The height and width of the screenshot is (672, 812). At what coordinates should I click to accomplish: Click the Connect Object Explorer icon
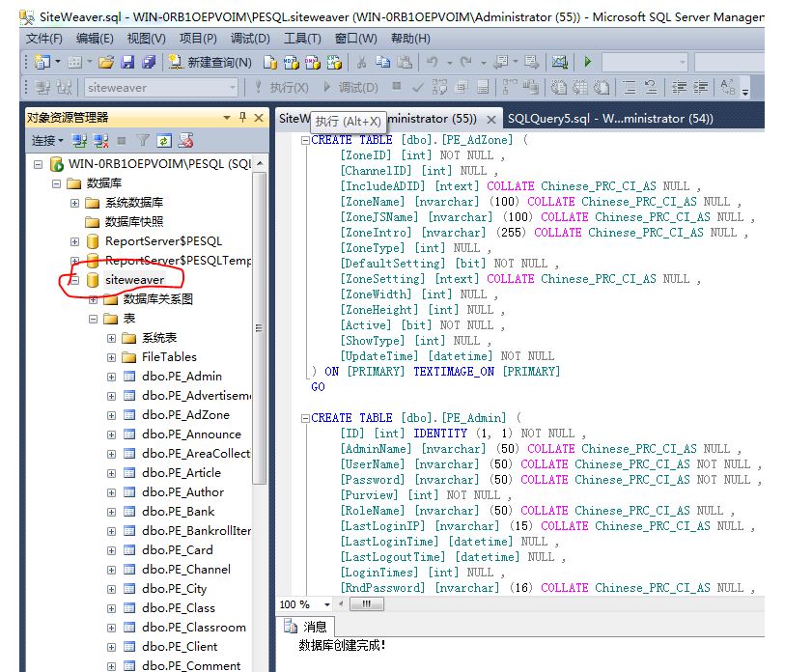click(x=80, y=141)
